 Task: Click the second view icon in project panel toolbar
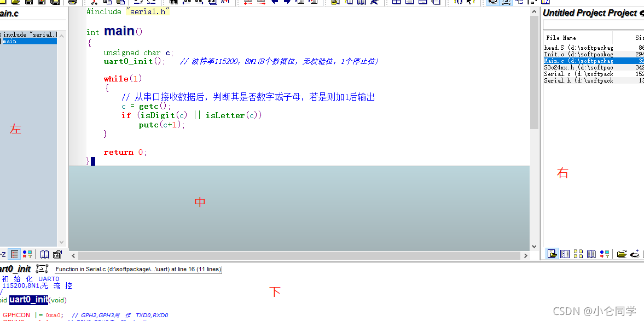tap(565, 254)
